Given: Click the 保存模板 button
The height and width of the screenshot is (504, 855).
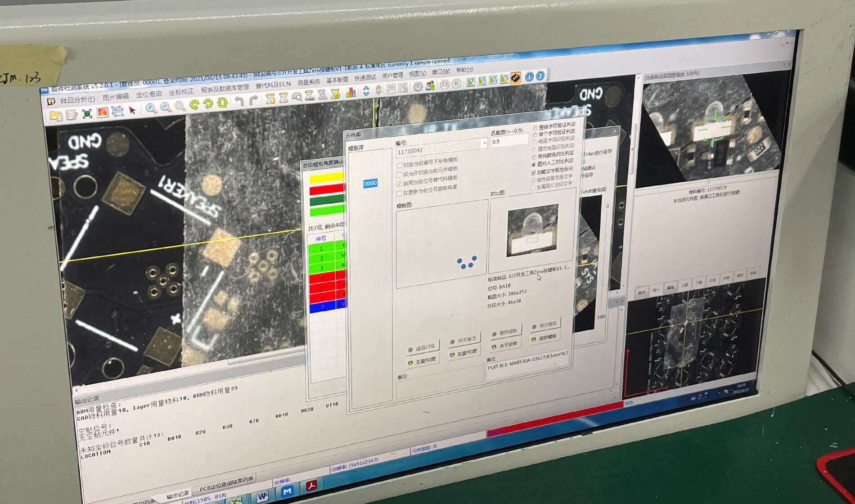Looking at the screenshot, I should [544, 338].
